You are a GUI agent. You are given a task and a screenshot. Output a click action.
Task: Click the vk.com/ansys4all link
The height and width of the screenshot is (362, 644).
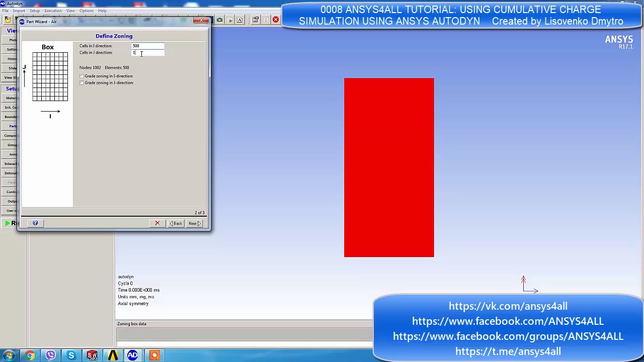[x=508, y=306]
